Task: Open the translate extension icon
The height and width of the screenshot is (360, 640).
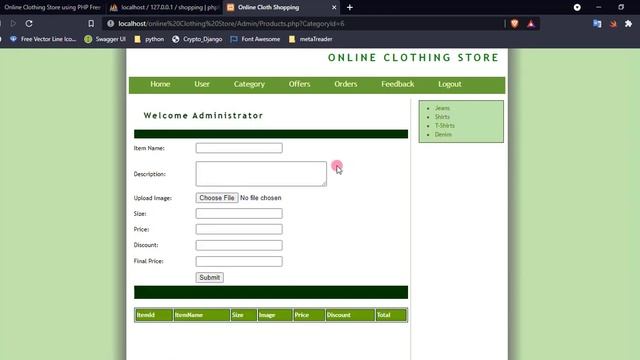Action: pos(597,24)
